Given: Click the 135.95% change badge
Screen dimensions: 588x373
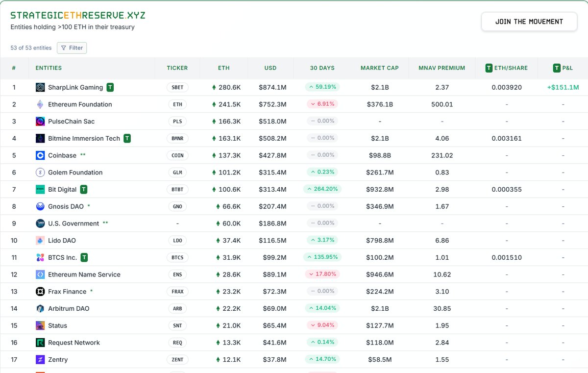Looking at the screenshot, I should tap(322, 257).
